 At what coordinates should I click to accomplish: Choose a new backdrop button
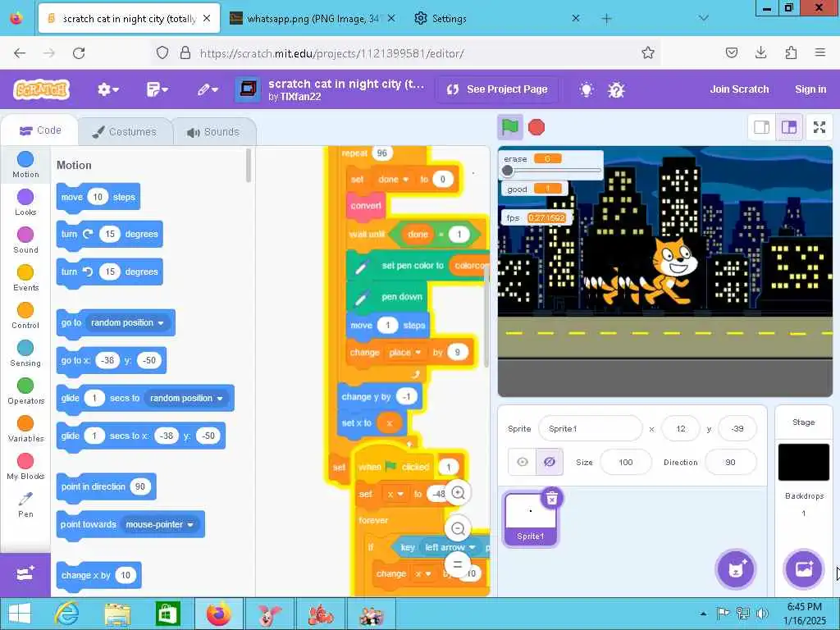804,569
